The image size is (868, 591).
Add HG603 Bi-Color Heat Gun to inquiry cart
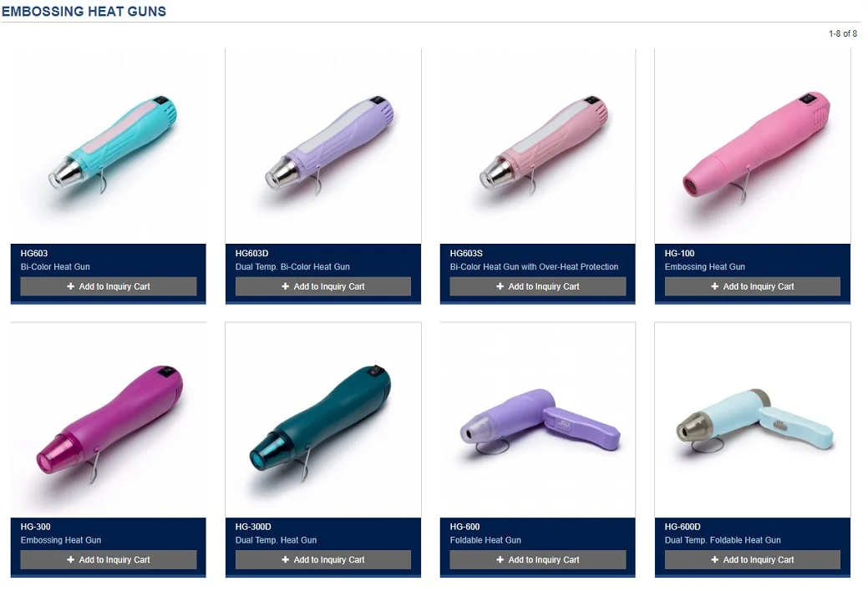(109, 286)
